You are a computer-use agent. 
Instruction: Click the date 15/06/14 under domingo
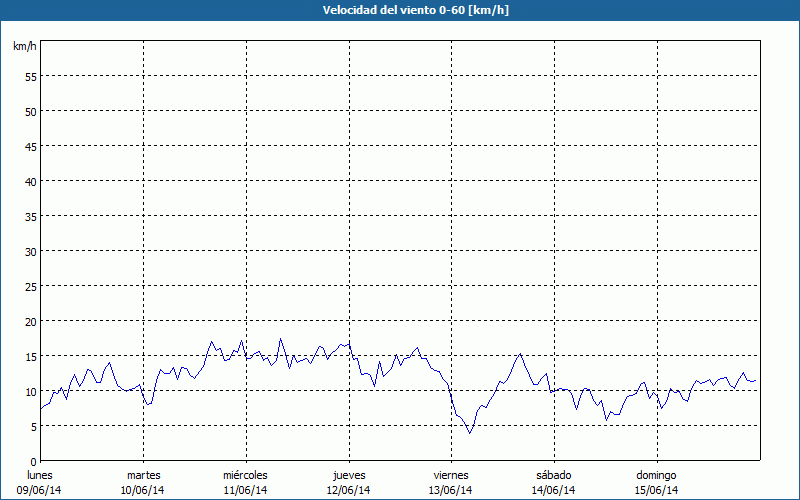(657, 490)
